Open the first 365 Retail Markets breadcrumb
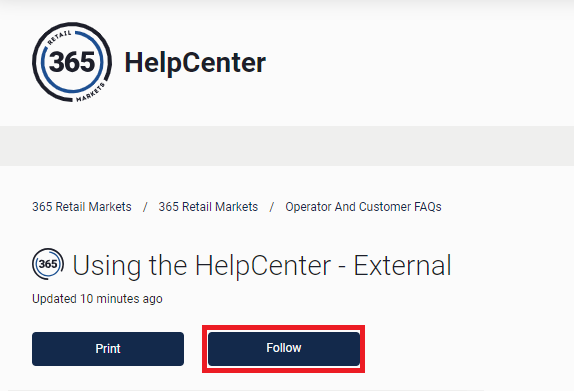The image size is (574, 391). pyautogui.click(x=82, y=207)
